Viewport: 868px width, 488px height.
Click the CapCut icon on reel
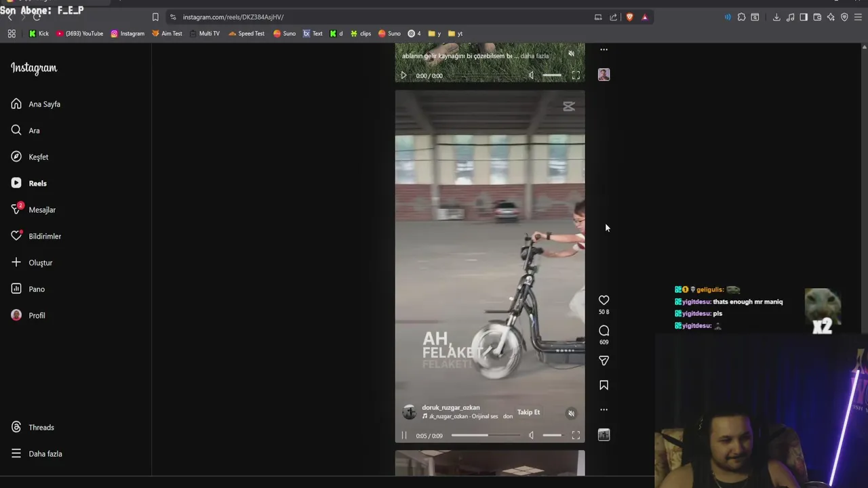(x=568, y=106)
